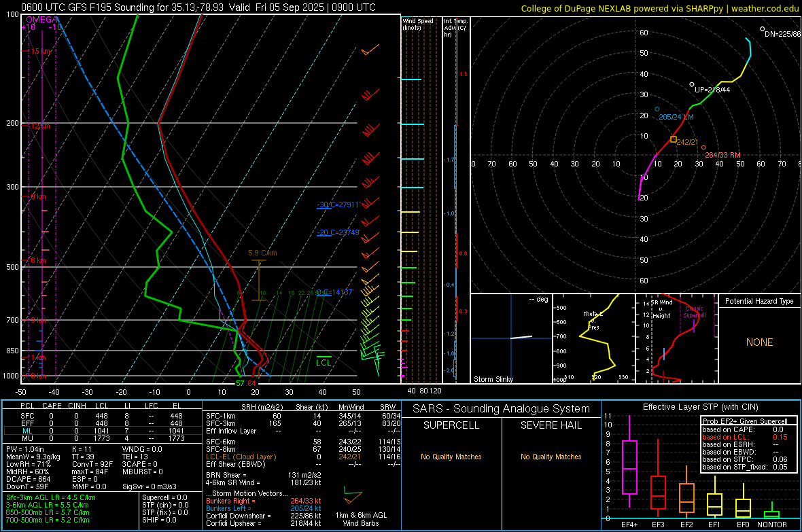
Task: Click the BRN Shear = 131 m2/s2 line
Action: (264, 475)
